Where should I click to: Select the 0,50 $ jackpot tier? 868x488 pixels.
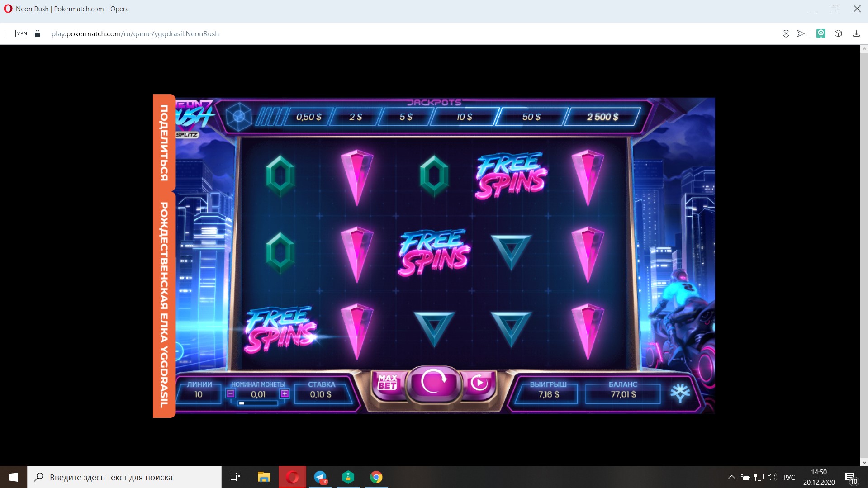coord(308,117)
